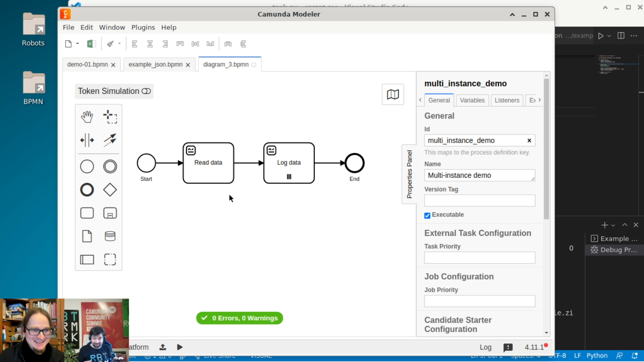Open the Plugins menu

(143, 27)
